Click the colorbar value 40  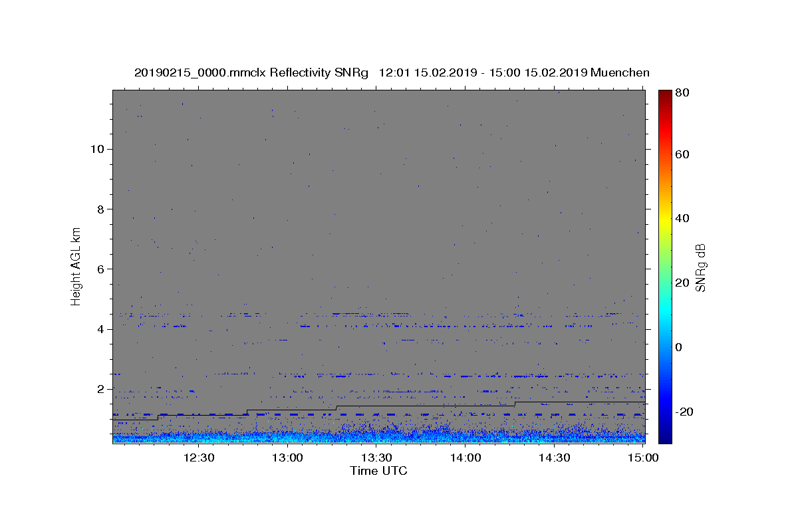[682, 218]
